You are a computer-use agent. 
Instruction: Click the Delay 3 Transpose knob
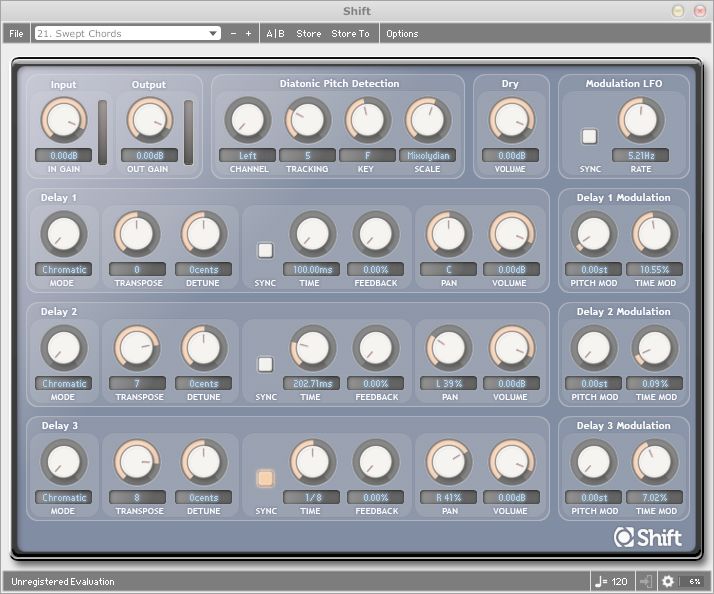137,461
